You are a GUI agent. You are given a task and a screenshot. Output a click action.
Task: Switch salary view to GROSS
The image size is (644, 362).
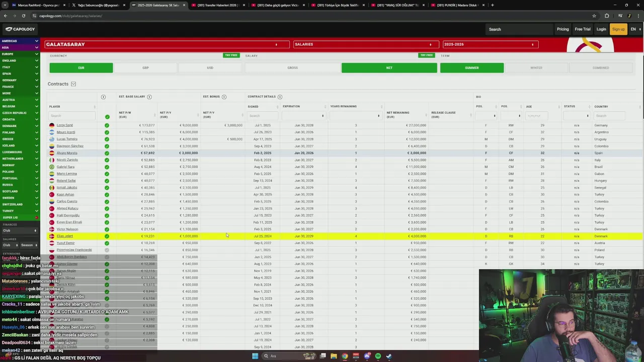tap(292, 67)
